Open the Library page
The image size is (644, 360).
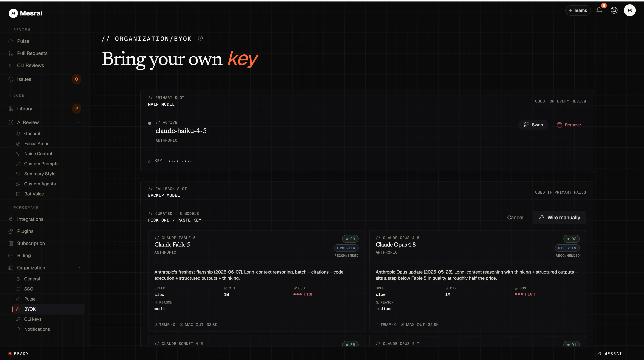point(24,109)
